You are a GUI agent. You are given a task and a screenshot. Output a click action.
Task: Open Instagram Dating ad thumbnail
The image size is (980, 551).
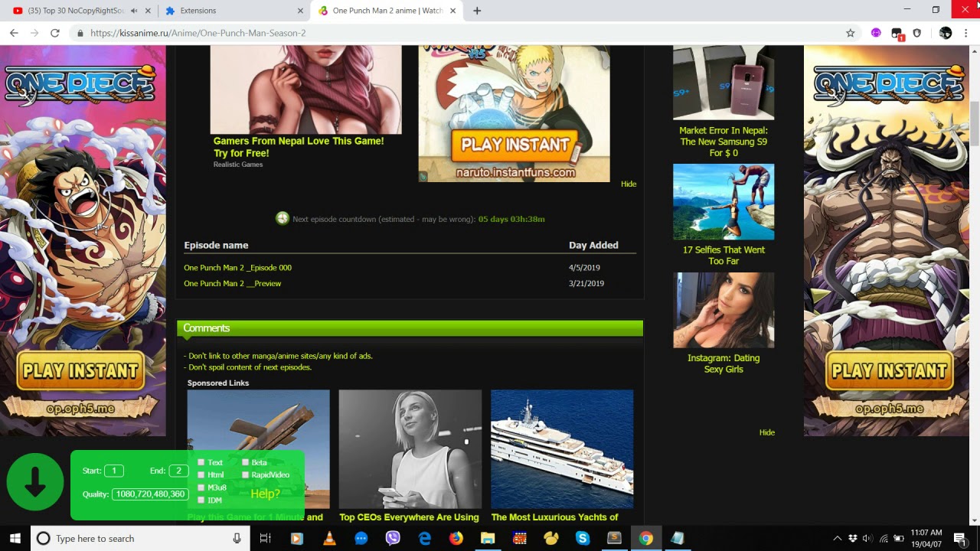tap(724, 310)
